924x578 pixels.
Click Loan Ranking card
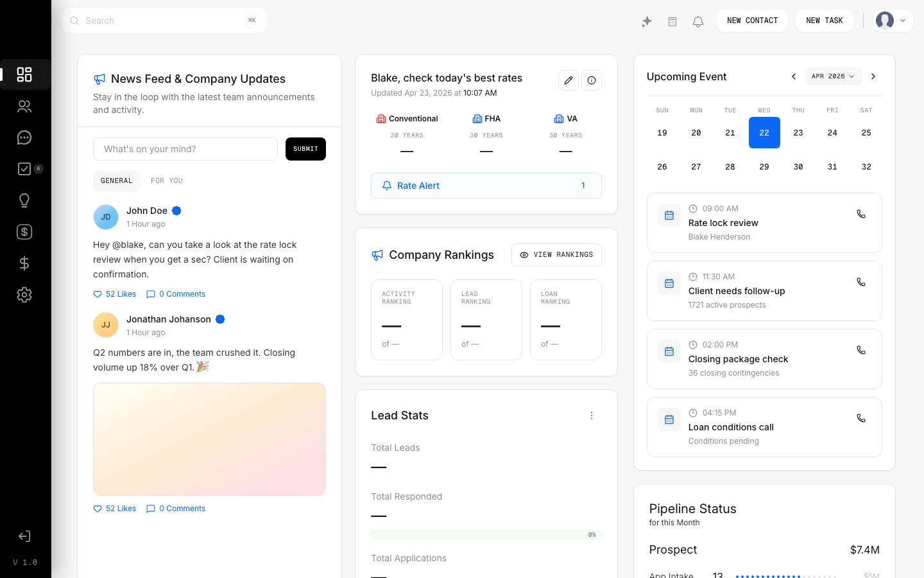click(566, 320)
